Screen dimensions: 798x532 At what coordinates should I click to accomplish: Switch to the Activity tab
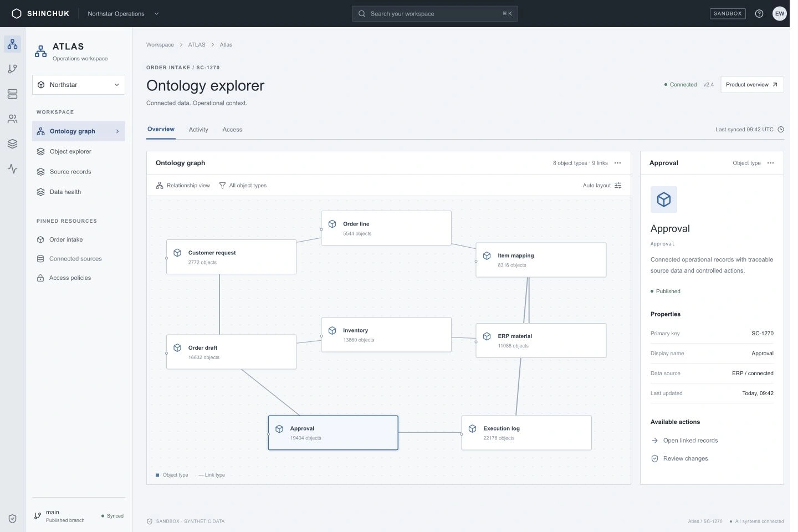pos(198,130)
